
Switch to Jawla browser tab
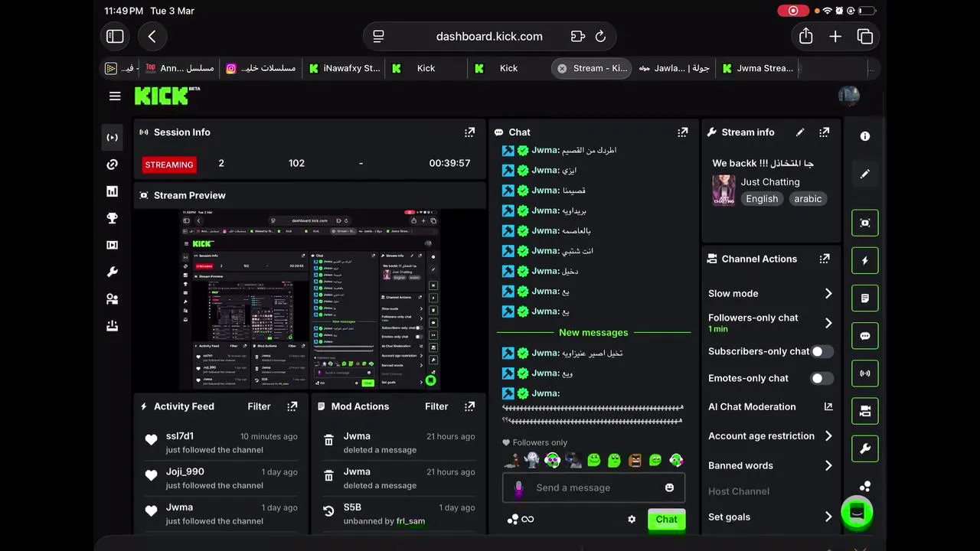click(674, 68)
